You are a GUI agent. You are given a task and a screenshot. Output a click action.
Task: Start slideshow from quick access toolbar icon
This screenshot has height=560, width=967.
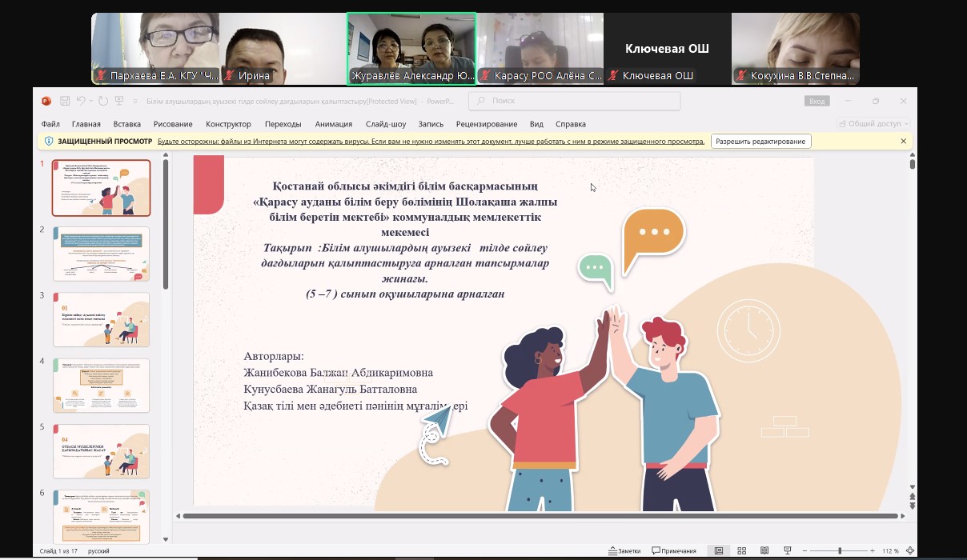(119, 102)
